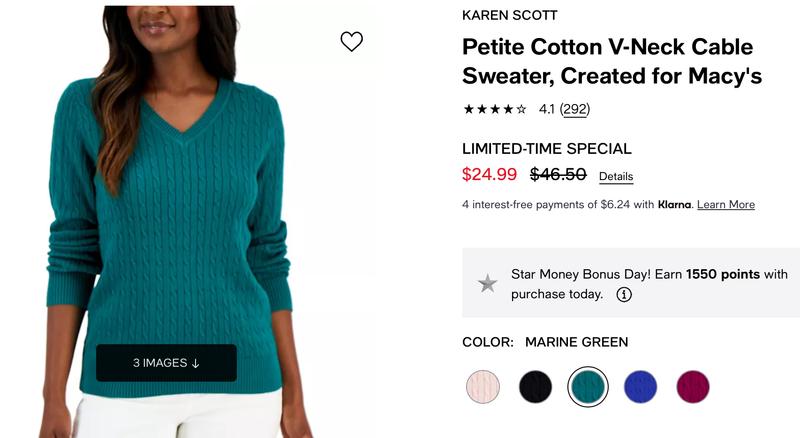
Task: Click the star rating icons
Action: tap(495, 109)
